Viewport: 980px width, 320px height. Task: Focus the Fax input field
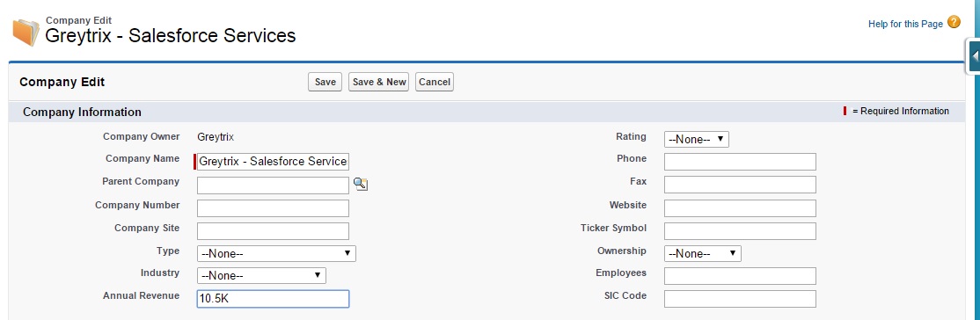(x=740, y=185)
